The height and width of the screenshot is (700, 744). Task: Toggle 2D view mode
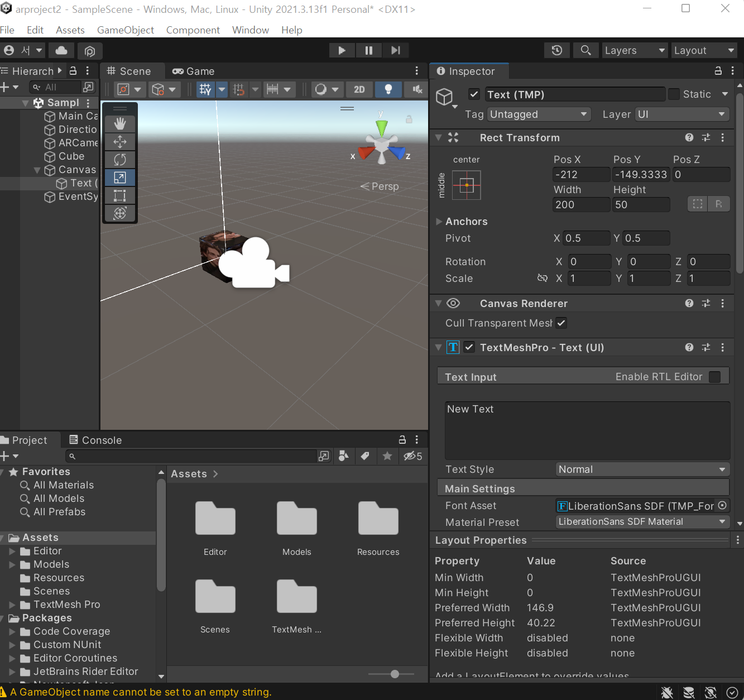(359, 89)
